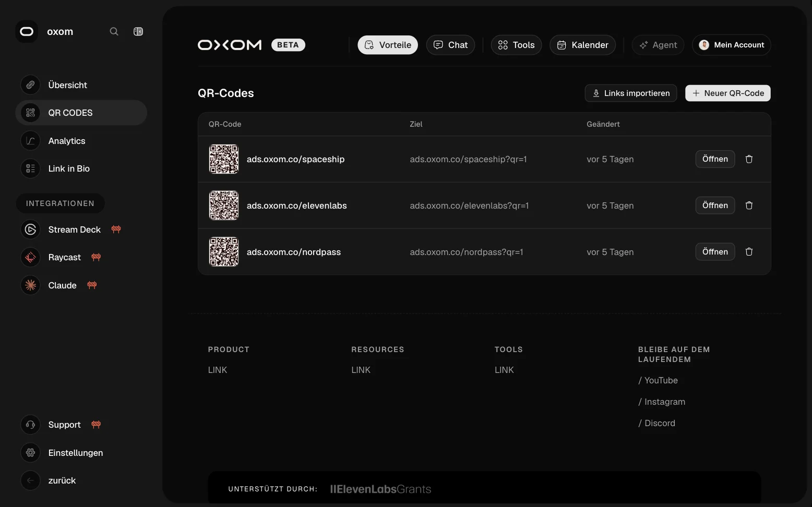Click the Übersicht link icon
Screen dimensions: 812x507
coord(30,85)
